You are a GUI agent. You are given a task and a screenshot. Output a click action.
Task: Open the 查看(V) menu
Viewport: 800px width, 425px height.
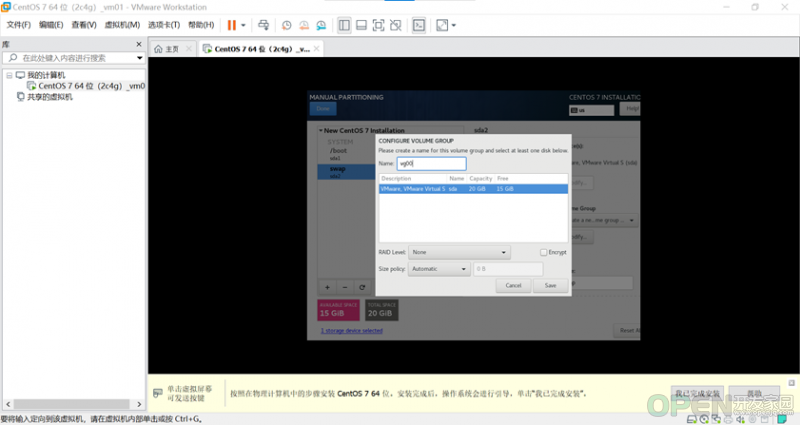(84, 25)
